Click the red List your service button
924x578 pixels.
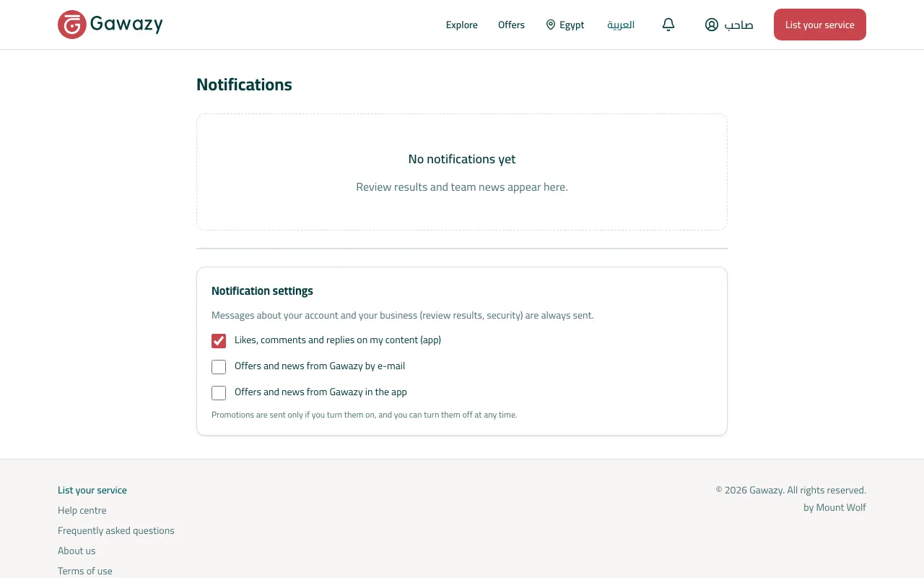point(820,25)
